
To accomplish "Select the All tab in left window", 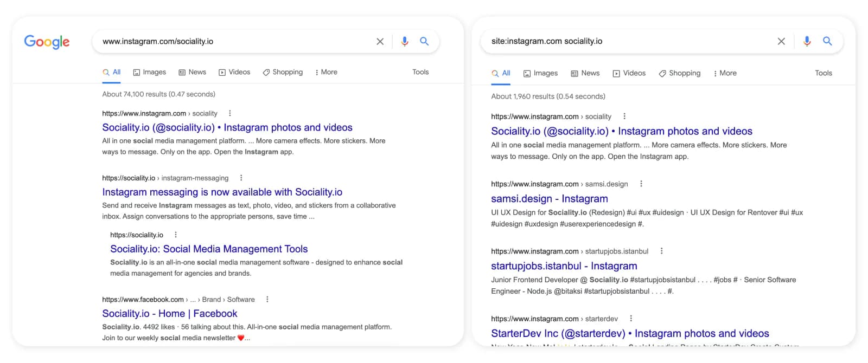I will pos(112,72).
